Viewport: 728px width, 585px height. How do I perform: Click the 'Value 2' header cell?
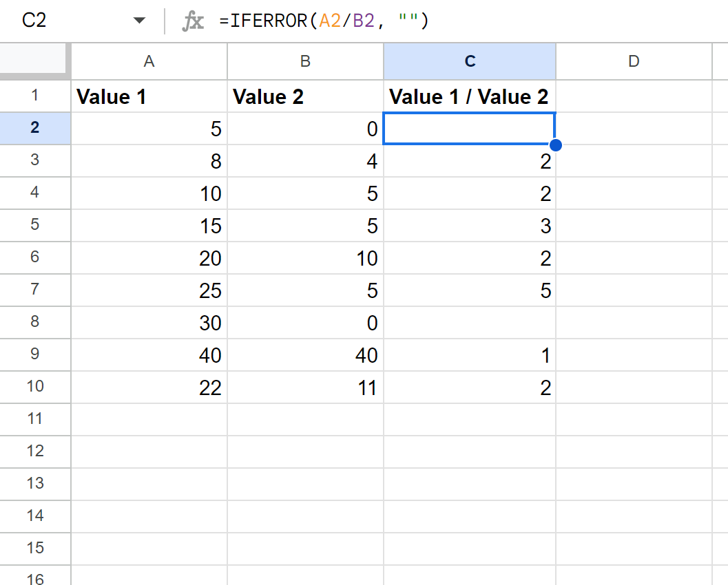pos(306,96)
